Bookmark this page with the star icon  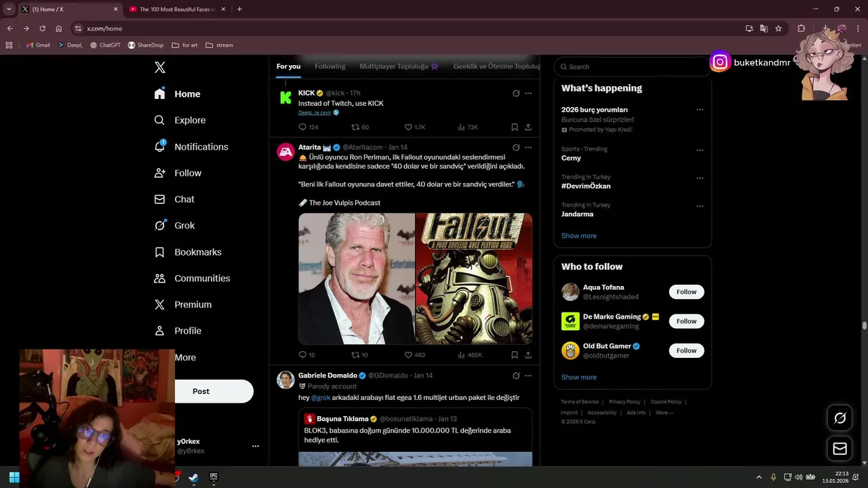[x=778, y=28]
